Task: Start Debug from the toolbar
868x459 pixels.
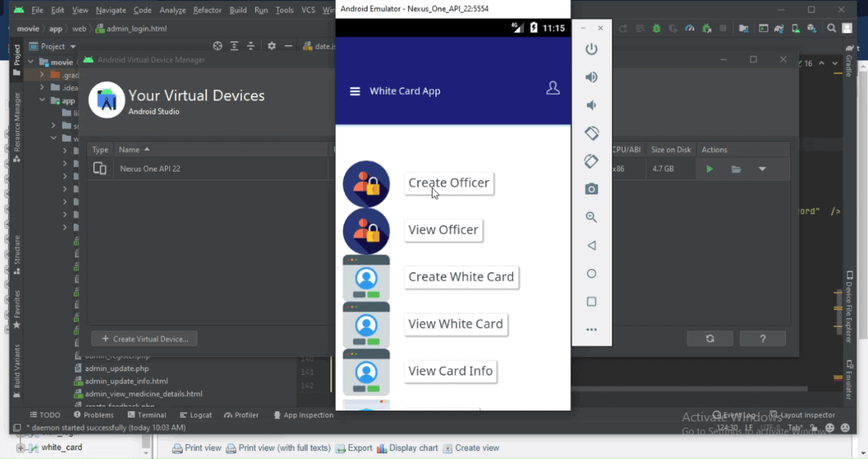Action: pos(655,27)
